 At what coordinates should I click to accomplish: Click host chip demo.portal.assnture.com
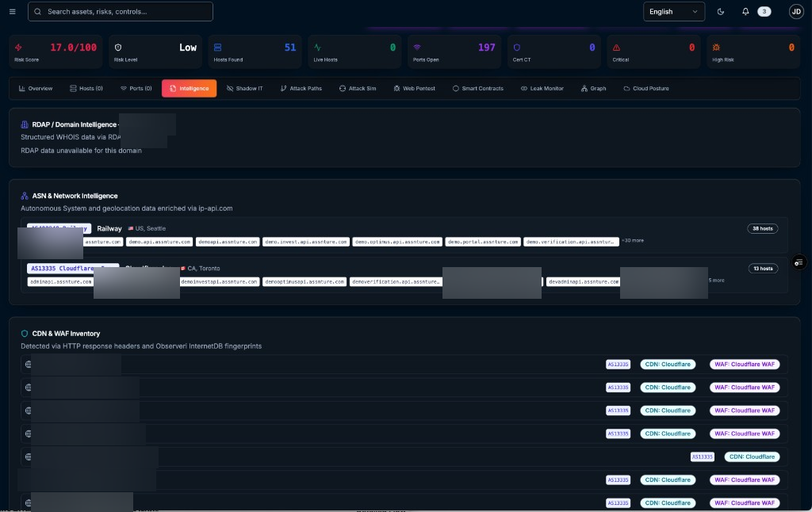point(483,242)
